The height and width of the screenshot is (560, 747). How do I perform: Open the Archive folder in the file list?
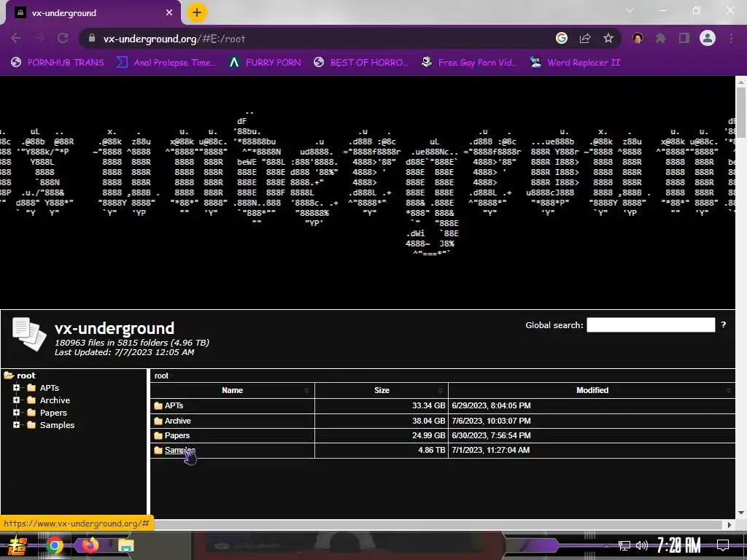(178, 421)
